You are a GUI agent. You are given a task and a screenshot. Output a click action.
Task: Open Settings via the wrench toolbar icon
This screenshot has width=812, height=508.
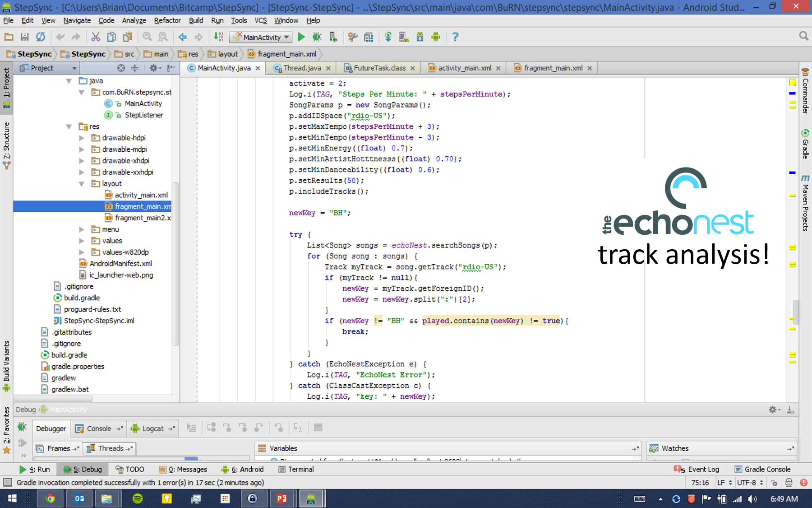(353, 37)
